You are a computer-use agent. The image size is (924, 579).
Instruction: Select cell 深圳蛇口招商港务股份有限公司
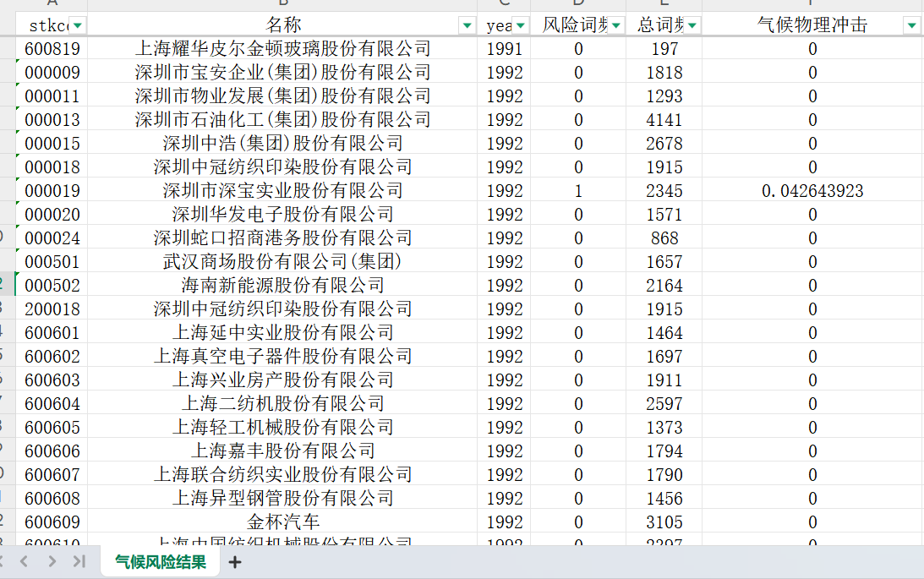(282, 238)
